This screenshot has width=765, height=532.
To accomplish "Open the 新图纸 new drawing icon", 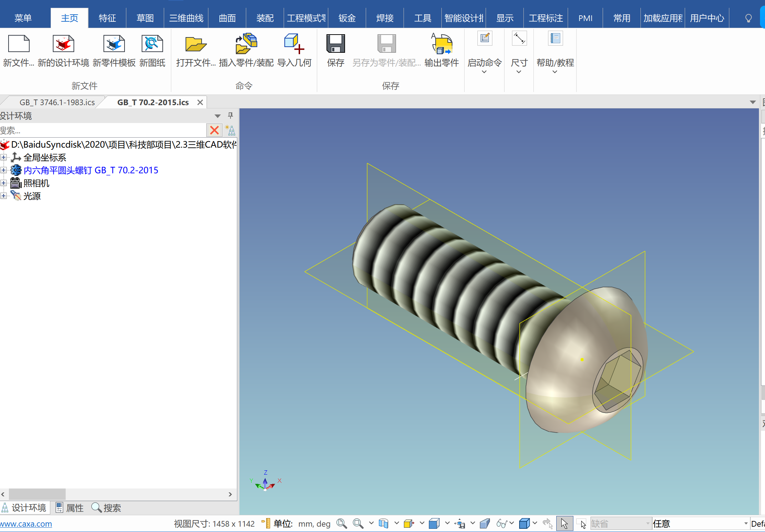I will coord(152,44).
